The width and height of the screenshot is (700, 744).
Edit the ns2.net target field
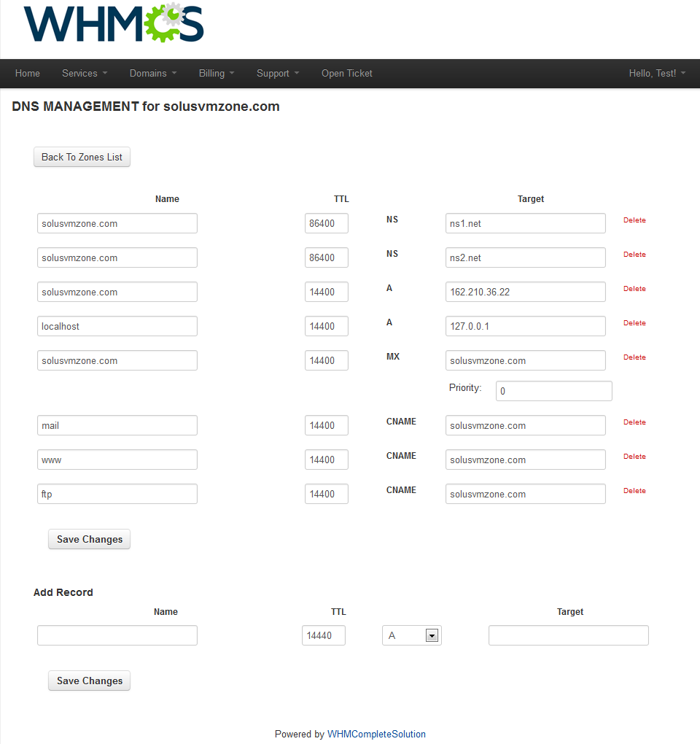(526, 257)
